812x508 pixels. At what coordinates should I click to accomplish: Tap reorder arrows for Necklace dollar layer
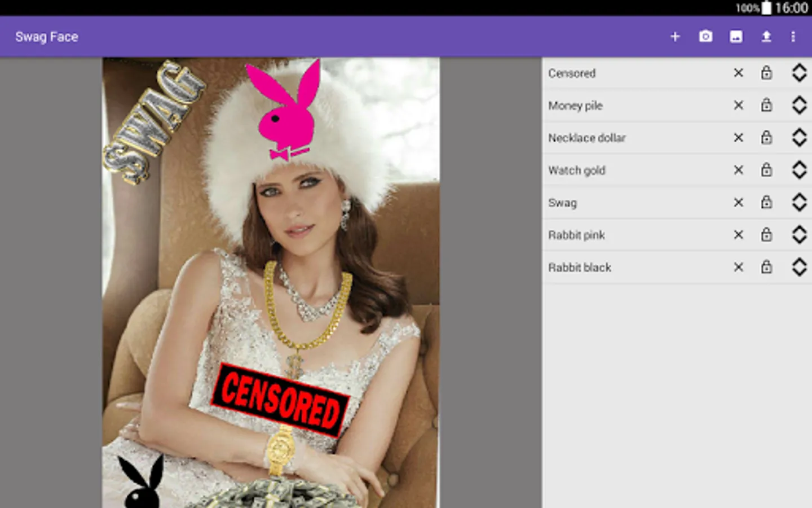pyautogui.click(x=799, y=138)
